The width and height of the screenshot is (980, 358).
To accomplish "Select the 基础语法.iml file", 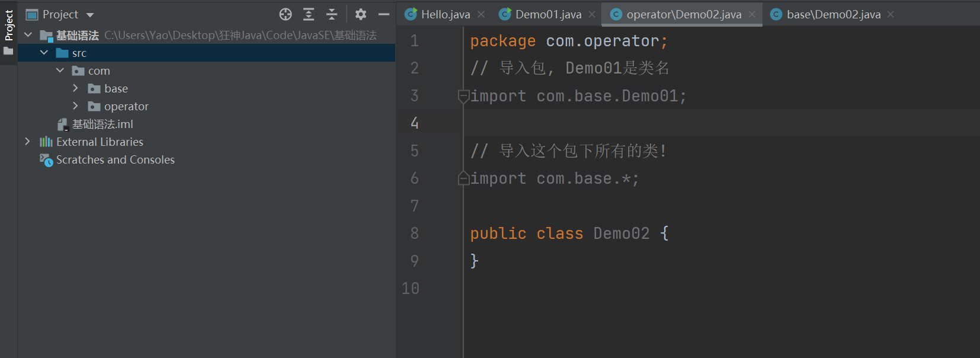I will tap(102, 124).
